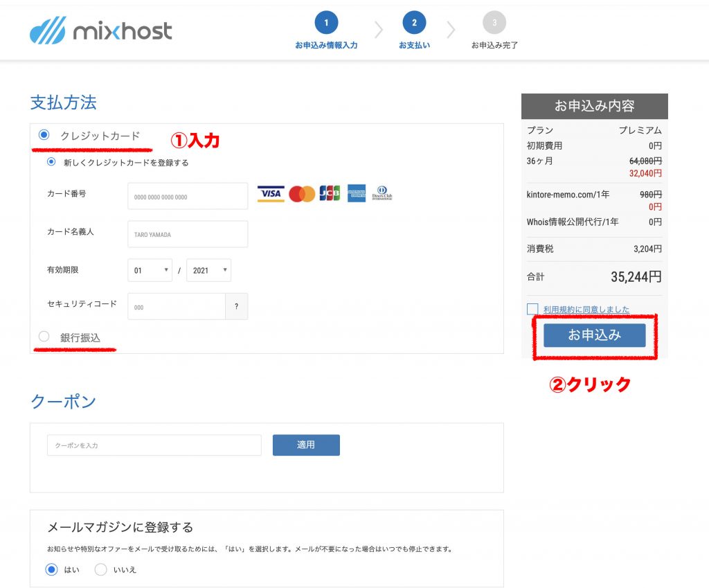
Task: Check the 利用規約に同意しました checkbox
Action: (532, 309)
